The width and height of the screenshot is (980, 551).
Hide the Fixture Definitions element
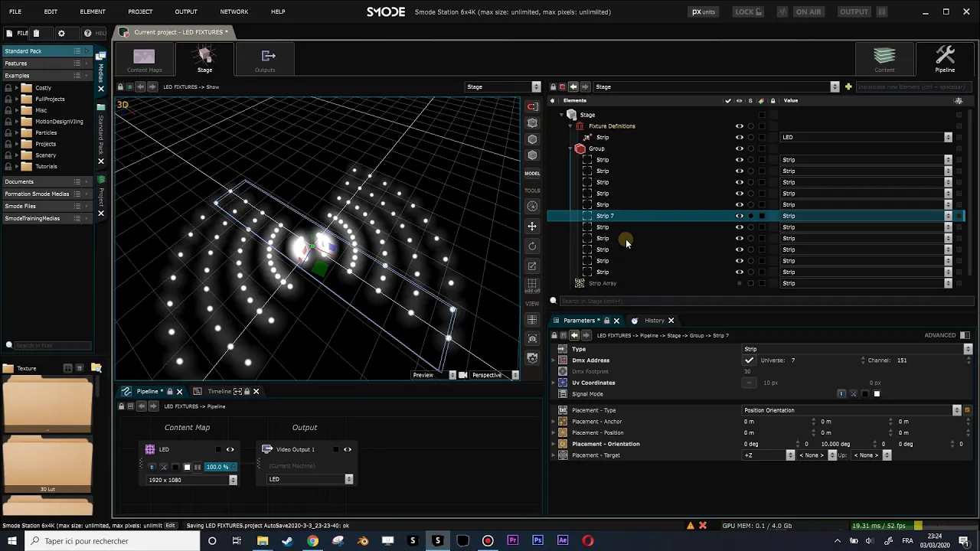click(x=739, y=126)
